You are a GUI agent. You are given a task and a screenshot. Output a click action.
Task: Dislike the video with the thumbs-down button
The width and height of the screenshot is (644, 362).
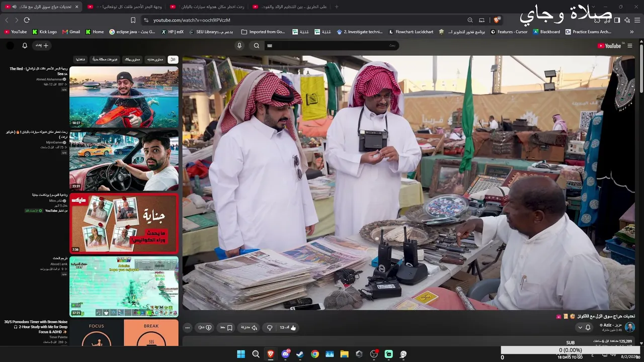pos(270,328)
